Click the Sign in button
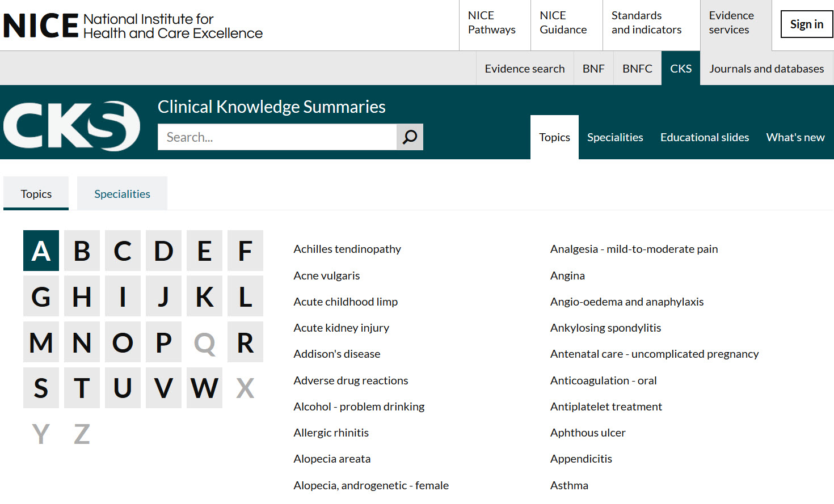The image size is (834, 504). [x=806, y=24]
